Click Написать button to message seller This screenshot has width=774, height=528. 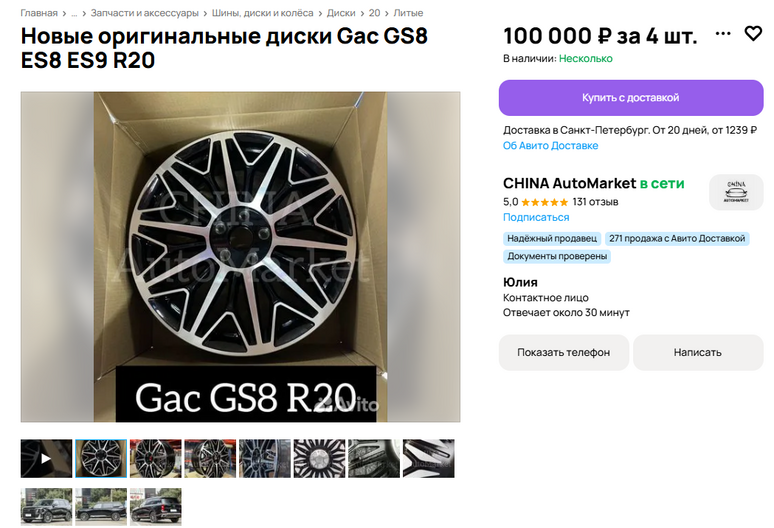698,352
